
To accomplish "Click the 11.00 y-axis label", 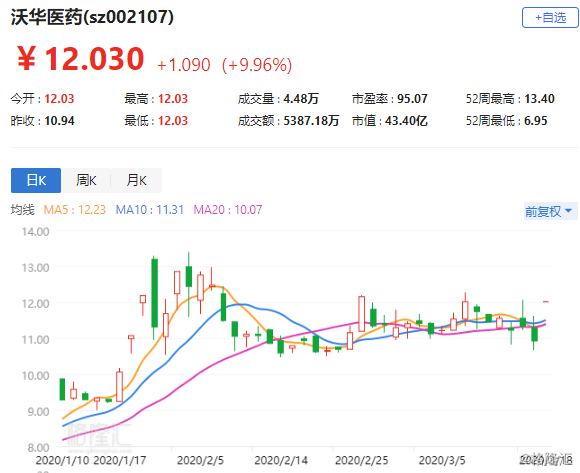I will 36,340.
